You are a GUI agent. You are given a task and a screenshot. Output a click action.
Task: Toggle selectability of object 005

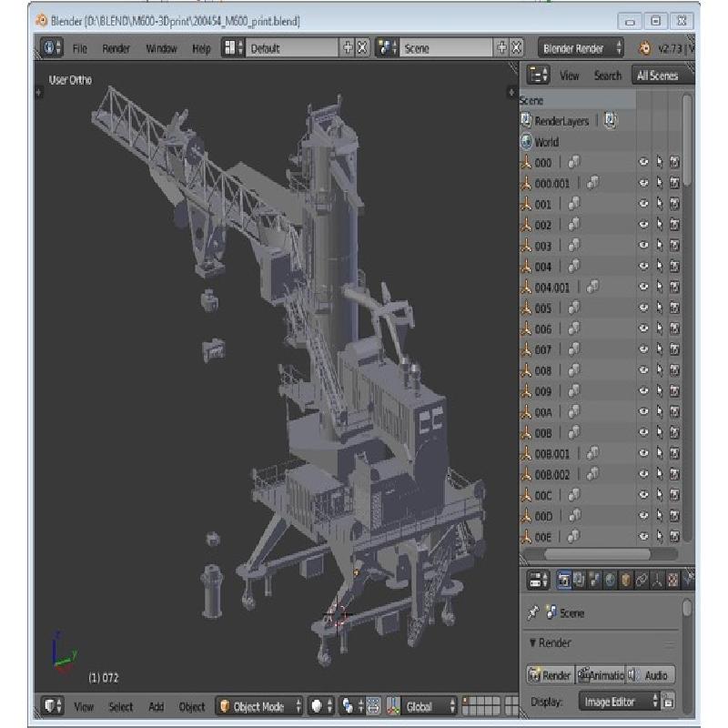[659, 308]
